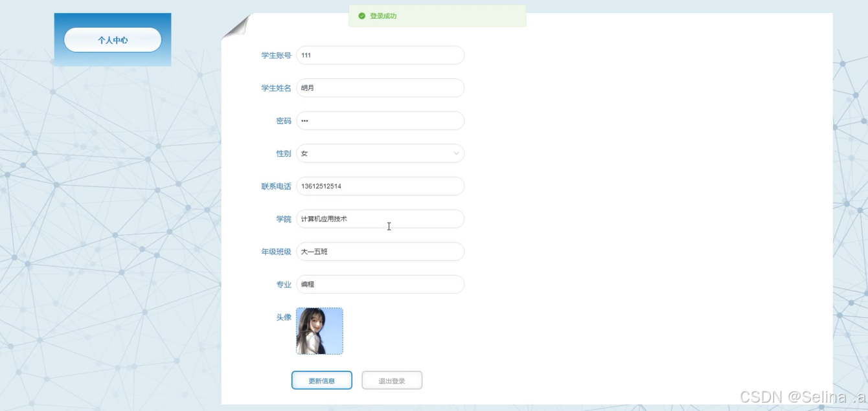
Task: Expand the 性别 dropdown arrow
Action: [x=456, y=153]
